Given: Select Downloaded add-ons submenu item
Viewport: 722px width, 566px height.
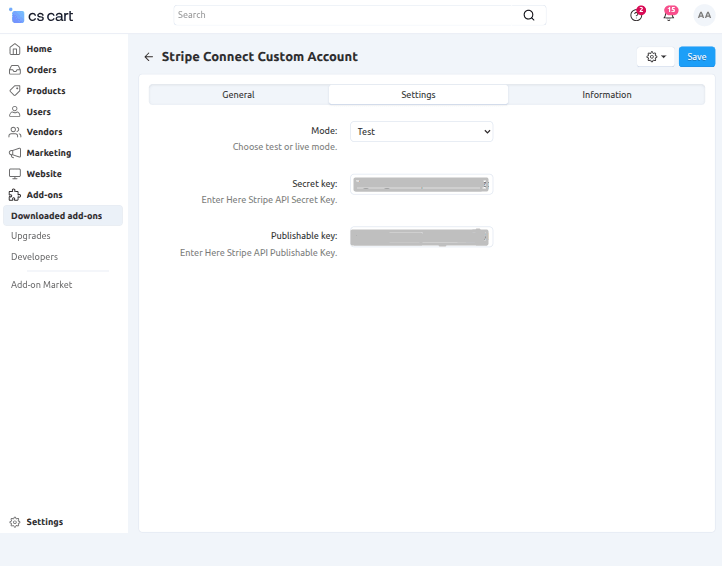Looking at the screenshot, I should pyautogui.click(x=63, y=216).
